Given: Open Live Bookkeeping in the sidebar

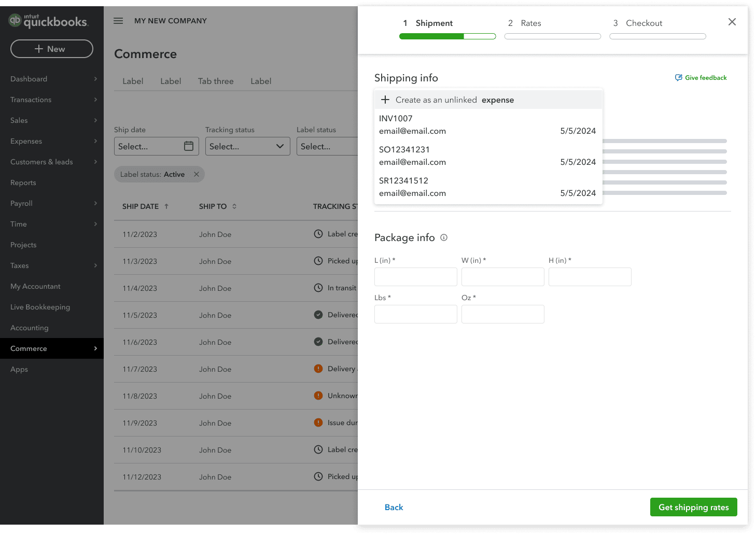Looking at the screenshot, I should pos(52,307).
